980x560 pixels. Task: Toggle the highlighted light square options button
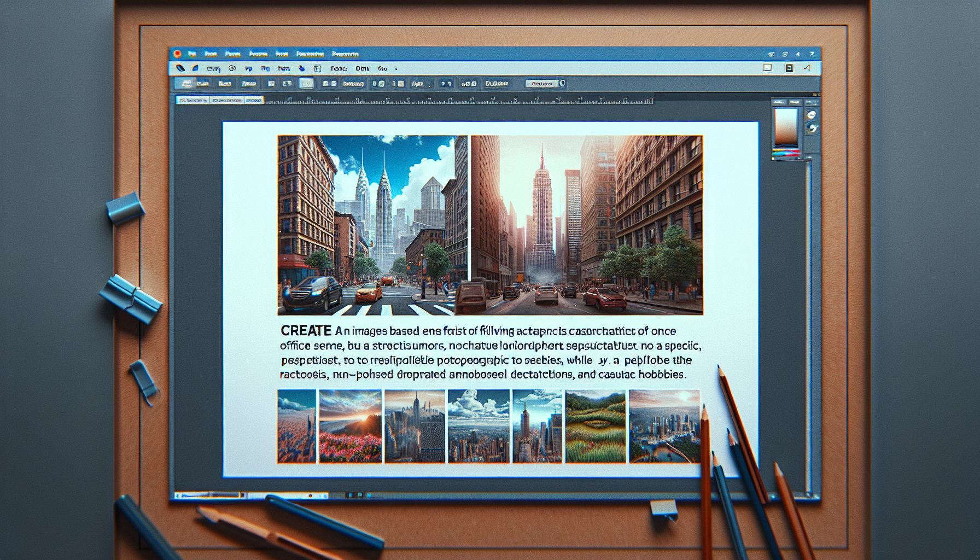(306, 84)
